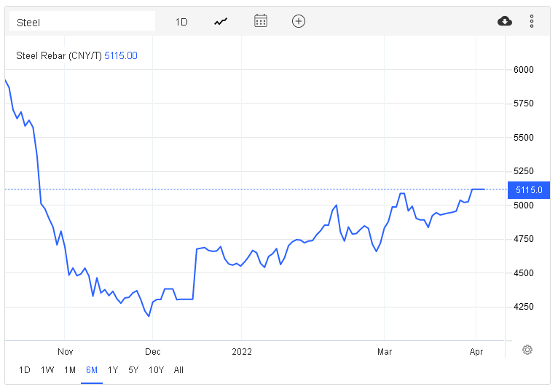Show the 5Y time range
558x392 pixels.
point(133,369)
